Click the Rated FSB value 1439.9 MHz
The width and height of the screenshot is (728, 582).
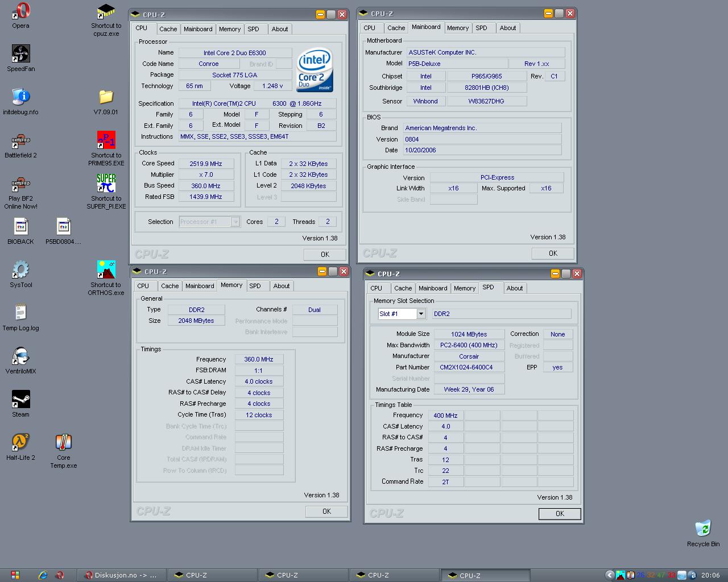click(205, 197)
